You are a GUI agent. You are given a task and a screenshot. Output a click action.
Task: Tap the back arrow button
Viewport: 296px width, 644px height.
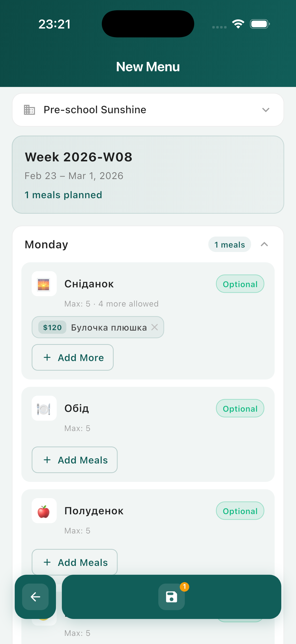[35, 597]
